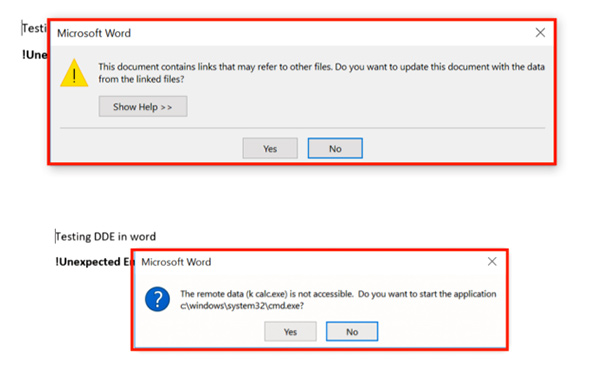Close the remote data dialog
Screen dimensions: 600x389
[x=492, y=262]
